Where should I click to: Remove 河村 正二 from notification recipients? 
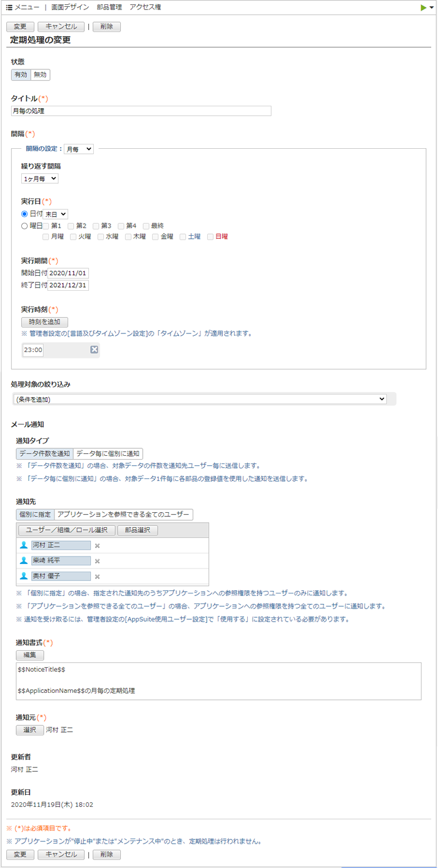(x=97, y=545)
